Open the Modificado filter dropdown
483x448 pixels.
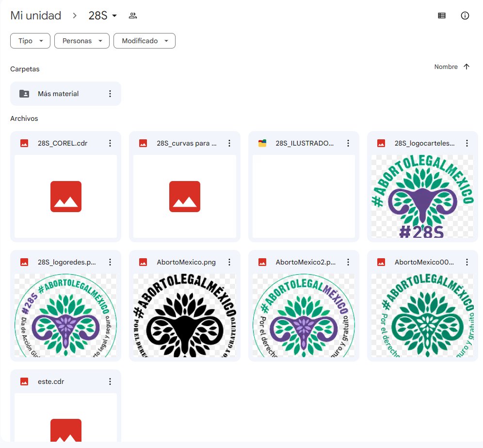(x=145, y=41)
